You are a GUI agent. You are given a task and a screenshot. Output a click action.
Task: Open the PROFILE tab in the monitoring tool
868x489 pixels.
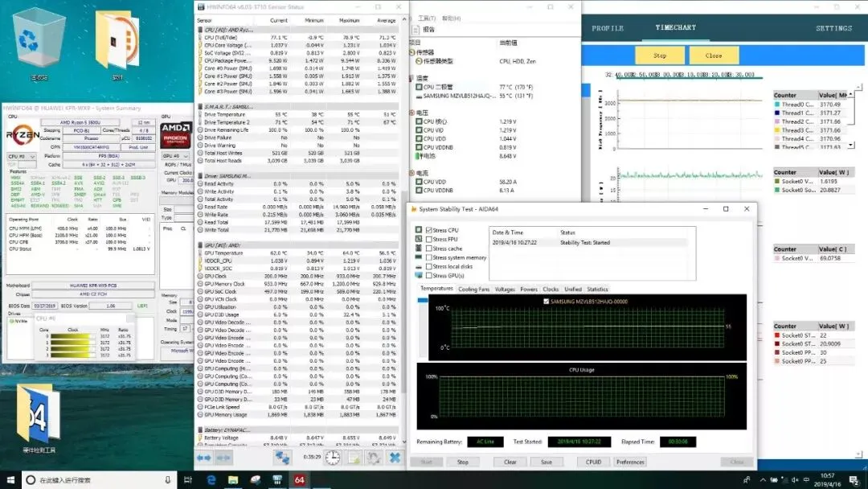click(x=608, y=28)
